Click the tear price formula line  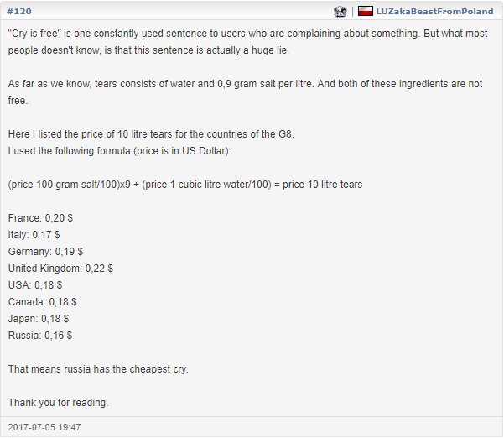pyautogui.click(x=185, y=185)
